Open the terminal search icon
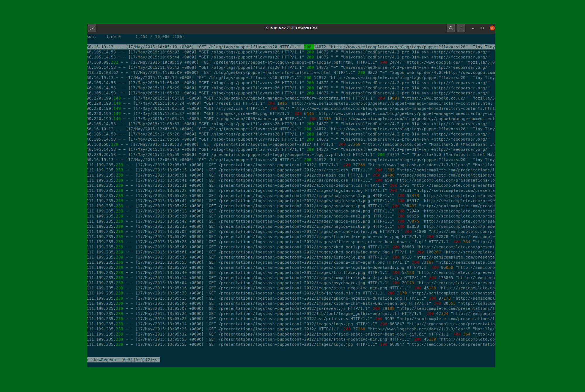The width and height of the screenshot is (585, 392). point(451,28)
